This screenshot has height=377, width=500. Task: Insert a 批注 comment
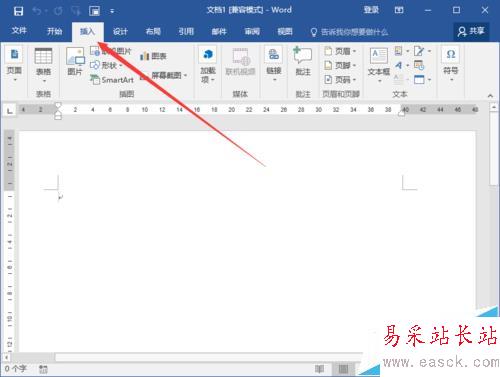click(303, 61)
